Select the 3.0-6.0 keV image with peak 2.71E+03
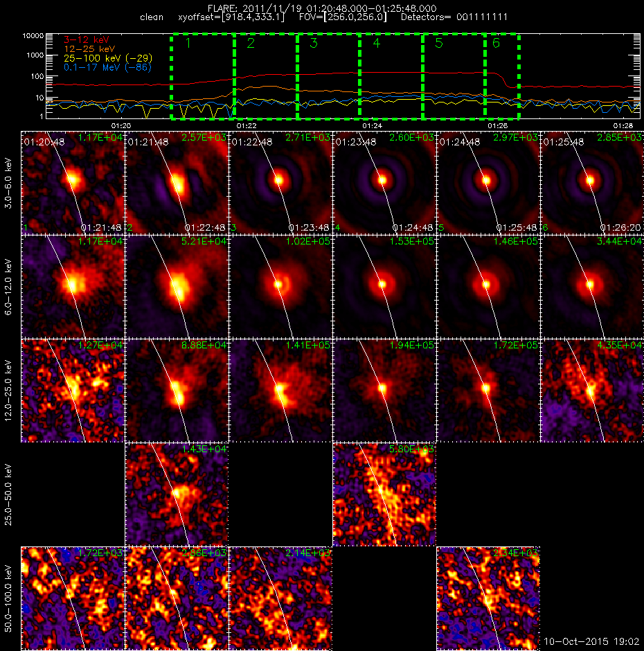644x651 pixels. (x=280, y=182)
